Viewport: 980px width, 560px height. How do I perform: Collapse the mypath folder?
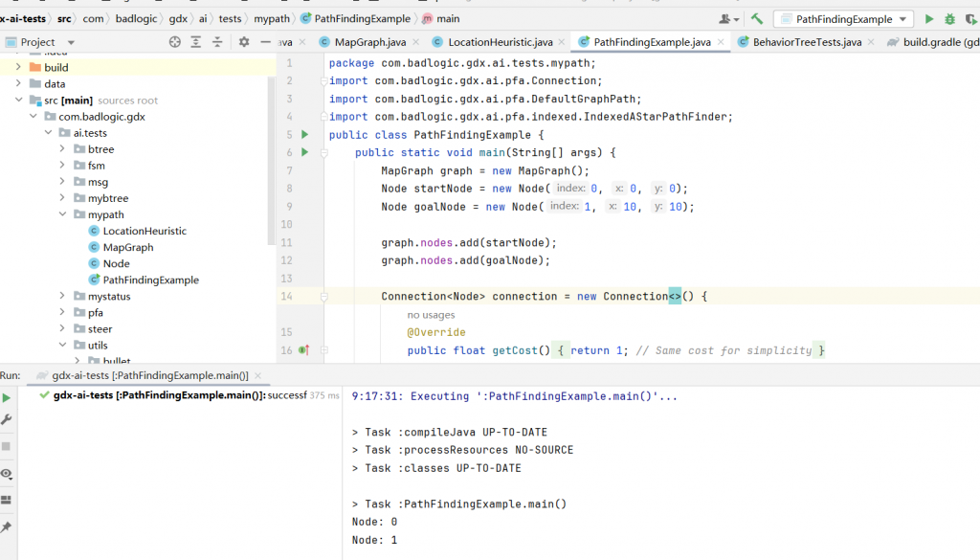(64, 214)
